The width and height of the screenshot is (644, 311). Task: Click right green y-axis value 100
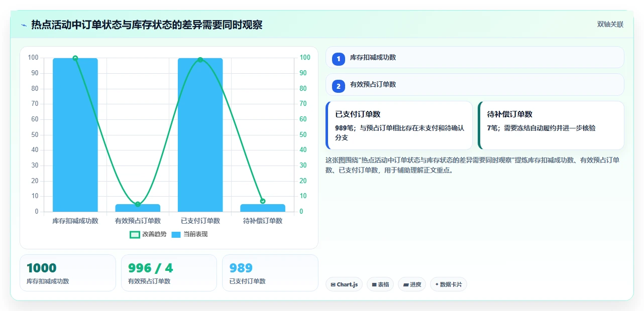[x=304, y=58]
